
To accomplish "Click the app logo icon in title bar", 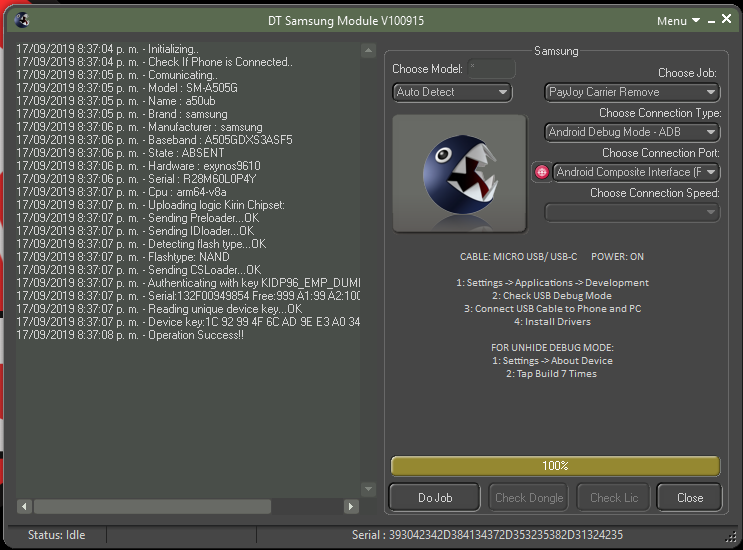I will [22, 20].
